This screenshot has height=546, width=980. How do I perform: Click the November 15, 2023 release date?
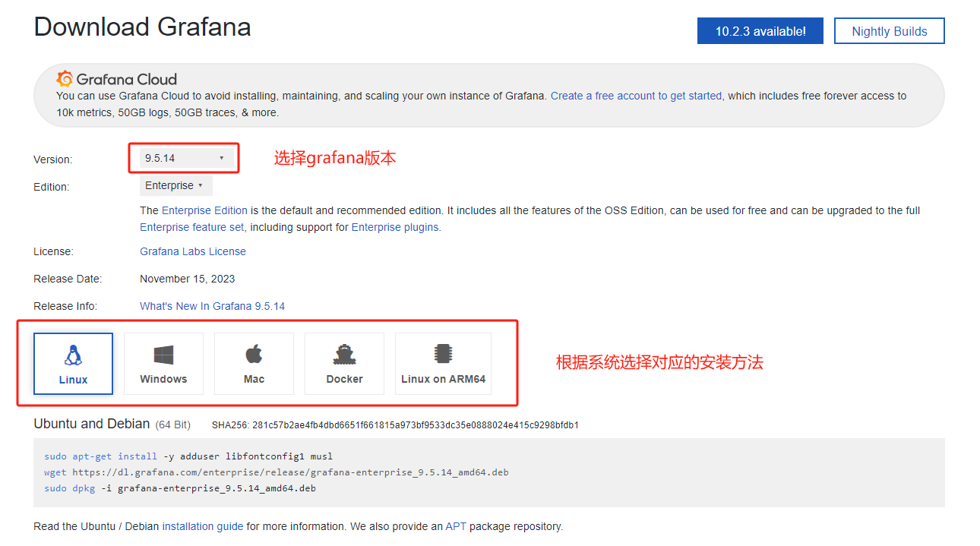(x=188, y=279)
